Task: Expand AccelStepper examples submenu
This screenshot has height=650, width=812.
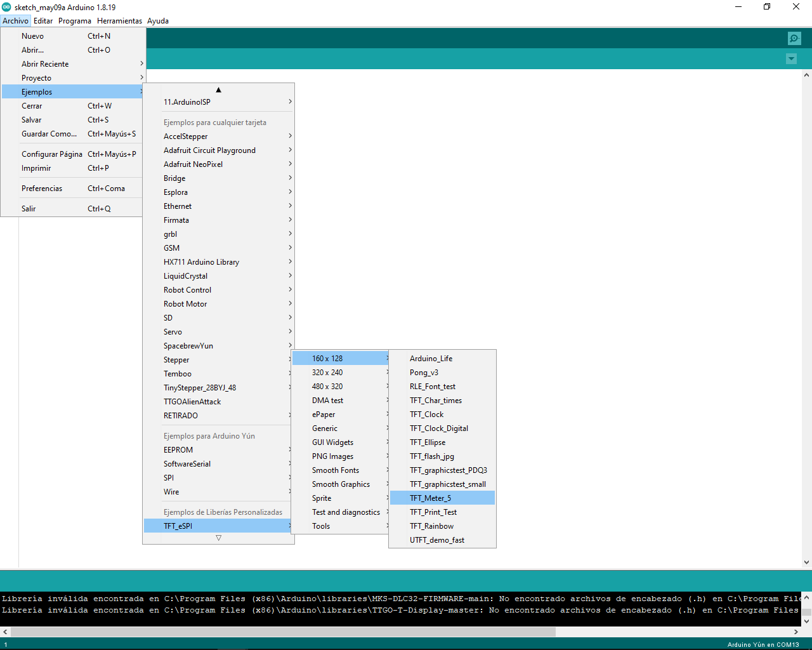Action: [219, 136]
